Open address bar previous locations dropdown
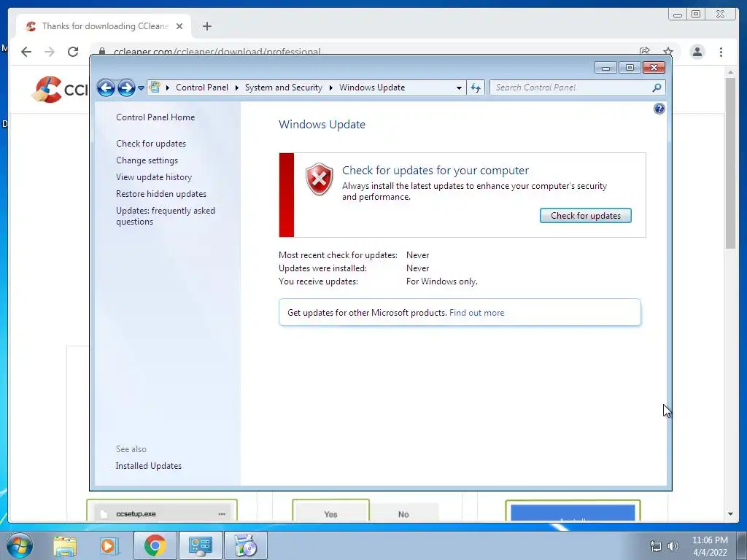The image size is (747, 560). [459, 87]
